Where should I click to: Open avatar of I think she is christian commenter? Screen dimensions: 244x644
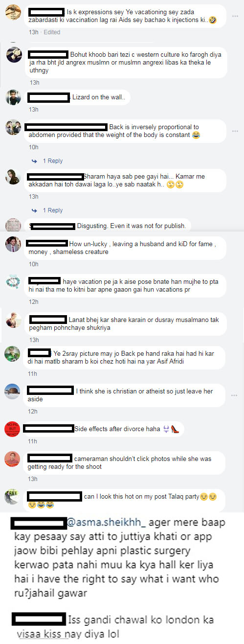(x=12, y=391)
